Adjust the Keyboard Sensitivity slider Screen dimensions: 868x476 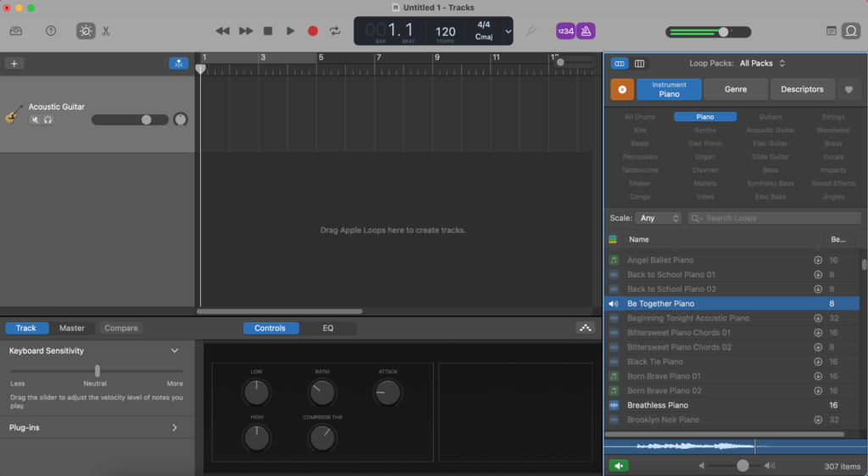click(97, 371)
